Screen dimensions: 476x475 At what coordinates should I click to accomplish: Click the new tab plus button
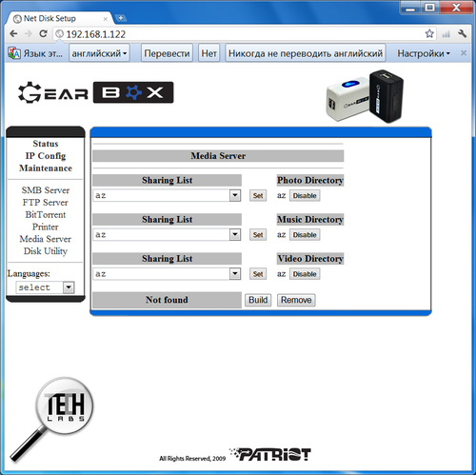121,18
